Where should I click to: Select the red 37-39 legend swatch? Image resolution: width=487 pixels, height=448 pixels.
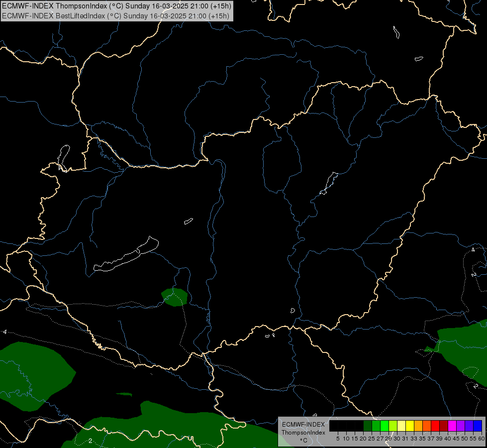[x=435, y=426]
